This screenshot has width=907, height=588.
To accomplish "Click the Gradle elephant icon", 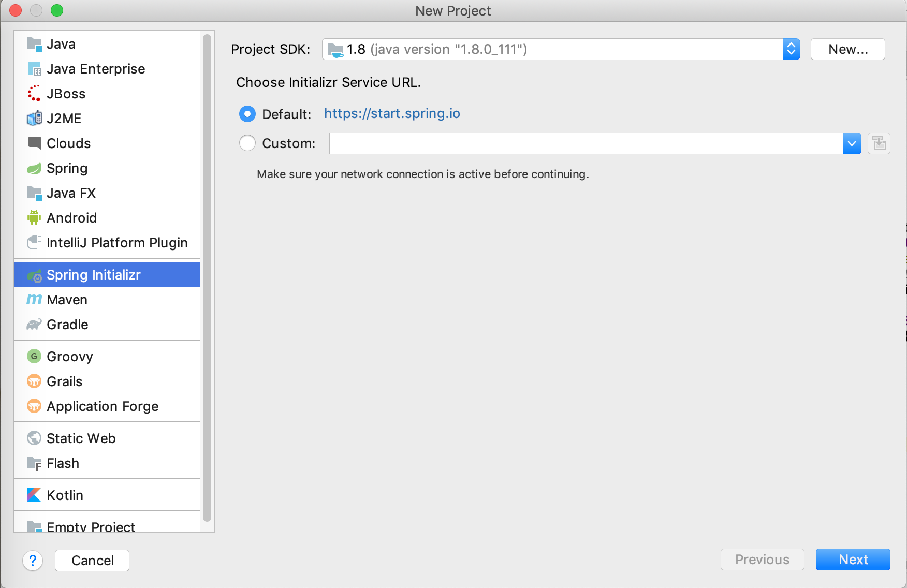I will pyautogui.click(x=34, y=325).
